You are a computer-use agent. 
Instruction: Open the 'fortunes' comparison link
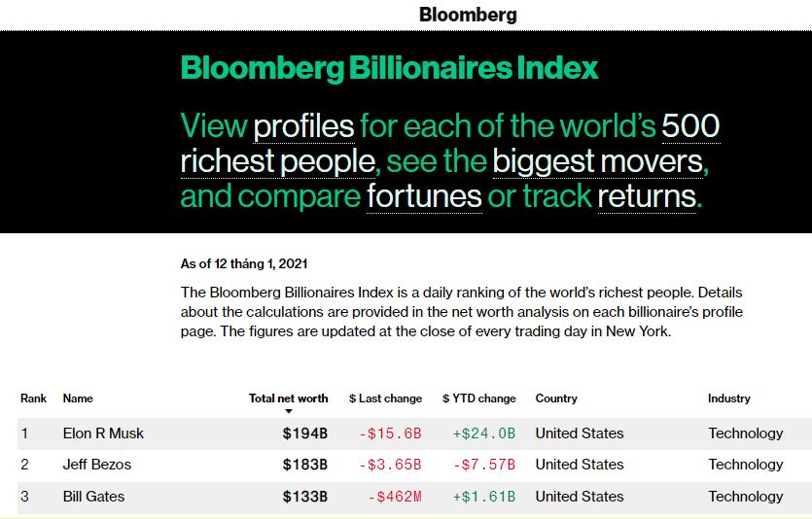tap(424, 196)
